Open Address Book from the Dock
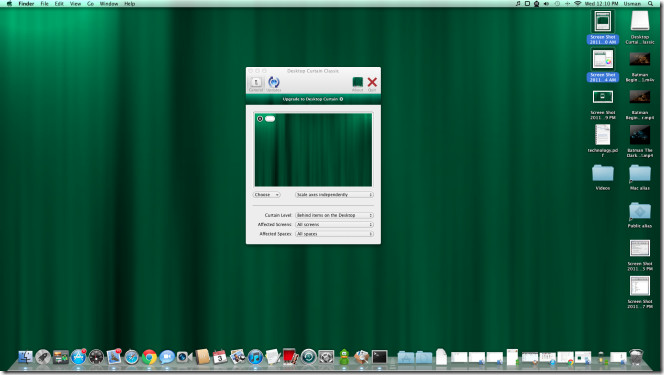Screen dimensions: 664x375 click(202, 357)
